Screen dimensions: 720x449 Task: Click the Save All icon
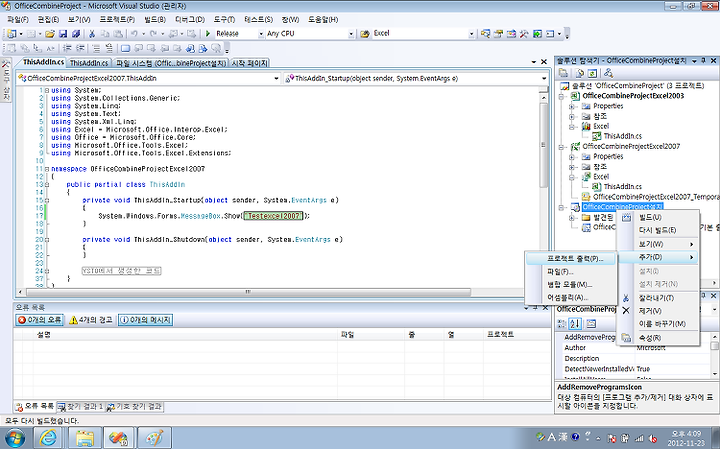[x=76, y=34]
